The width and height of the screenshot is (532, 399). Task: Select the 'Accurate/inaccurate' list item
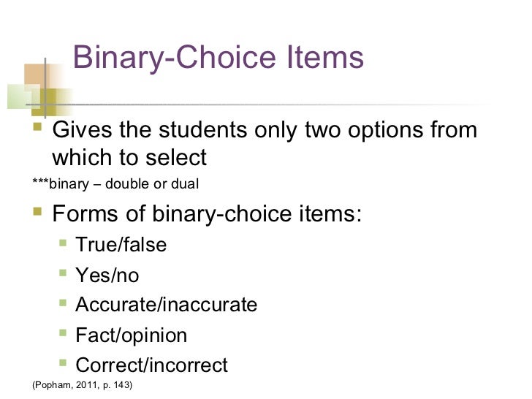[167, 304]
